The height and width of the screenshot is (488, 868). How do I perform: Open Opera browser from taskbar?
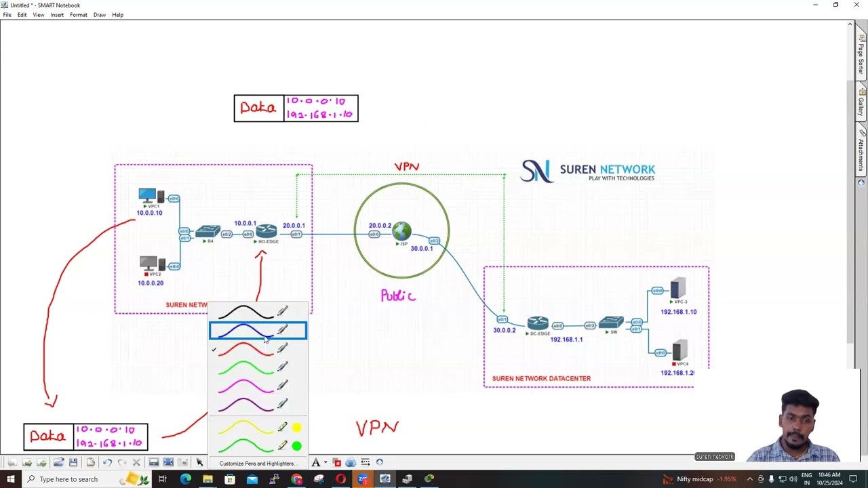(x=340, y=479)
